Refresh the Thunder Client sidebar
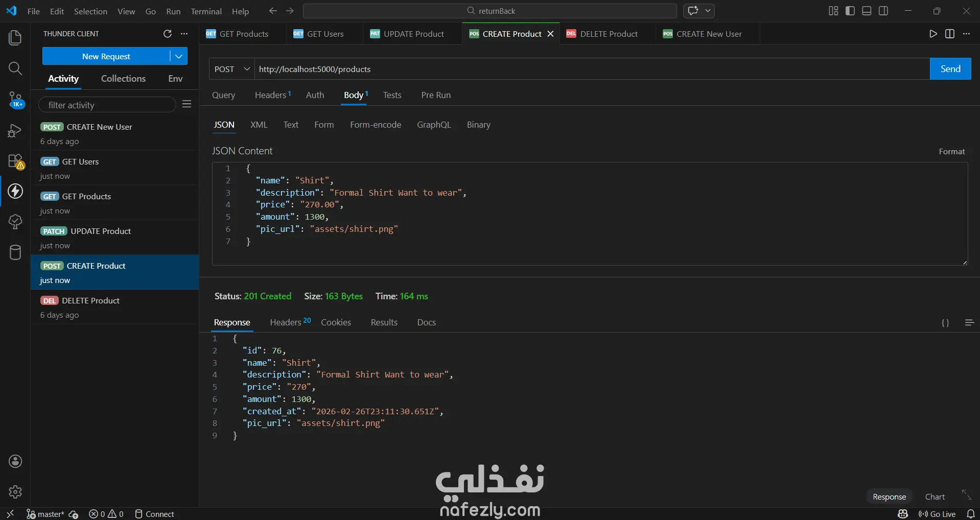The height and width of the screenshot is (520, 980). coord(168,34)
